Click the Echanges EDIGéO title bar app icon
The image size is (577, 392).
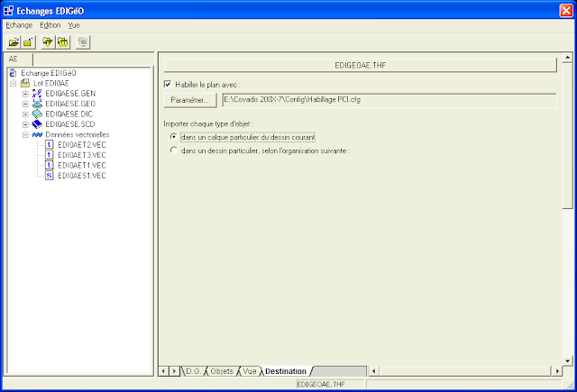pos(8,11)
